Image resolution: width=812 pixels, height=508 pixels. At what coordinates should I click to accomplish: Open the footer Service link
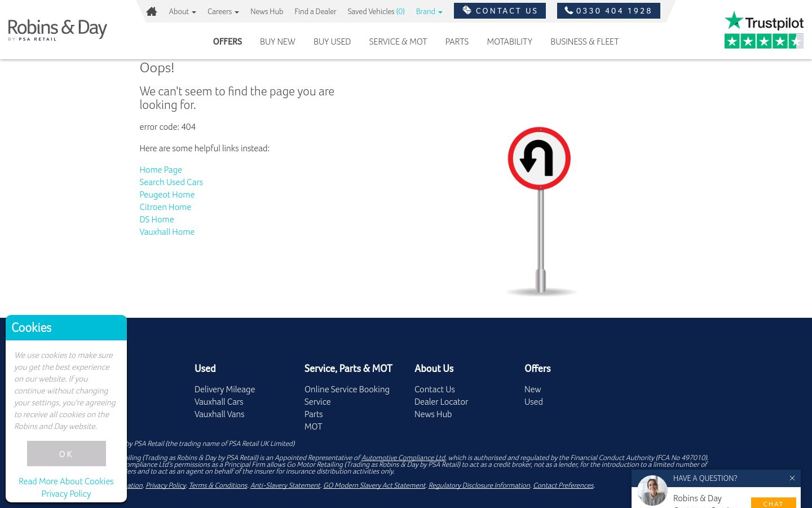(x=317, y=402)
